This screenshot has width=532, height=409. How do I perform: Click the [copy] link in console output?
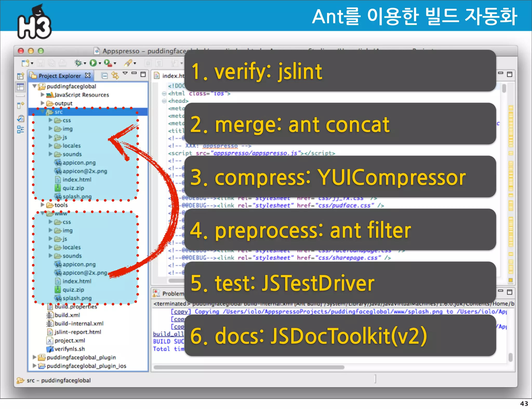(x=181, y=311)
